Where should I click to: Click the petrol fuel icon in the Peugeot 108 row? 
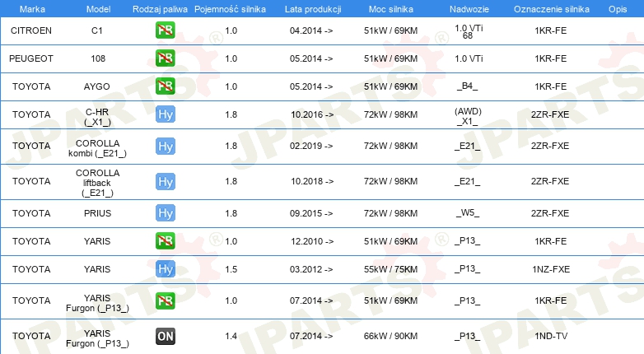[x=165, y=58]
